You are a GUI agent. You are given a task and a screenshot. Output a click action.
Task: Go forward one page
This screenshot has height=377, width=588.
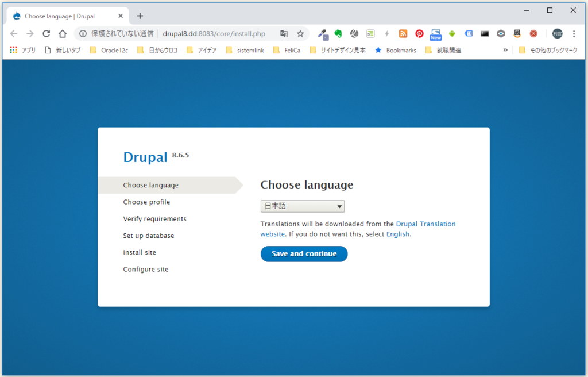(x=30, y=34)
